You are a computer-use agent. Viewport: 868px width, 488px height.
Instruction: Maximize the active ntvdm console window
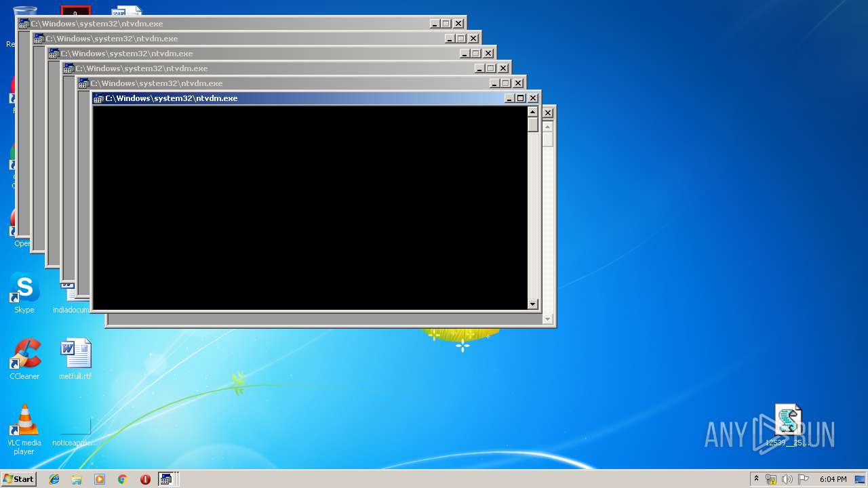pyautogui.click(x=521, y=98)
